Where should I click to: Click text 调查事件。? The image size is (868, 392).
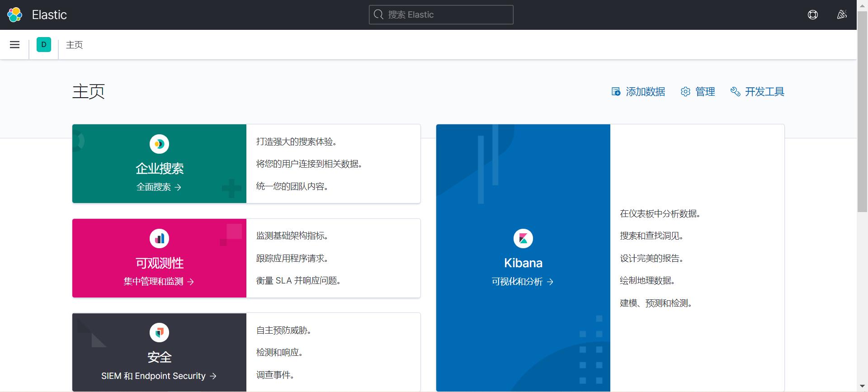pos(275,375)
